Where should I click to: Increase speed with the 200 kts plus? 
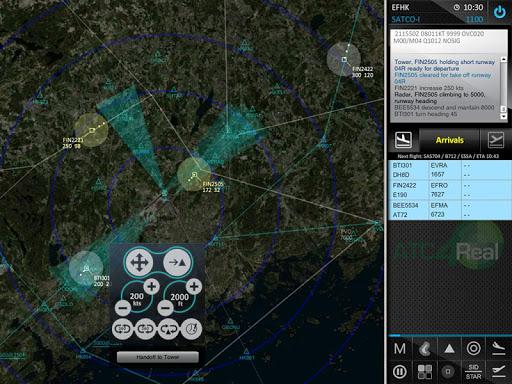point(151,286)
